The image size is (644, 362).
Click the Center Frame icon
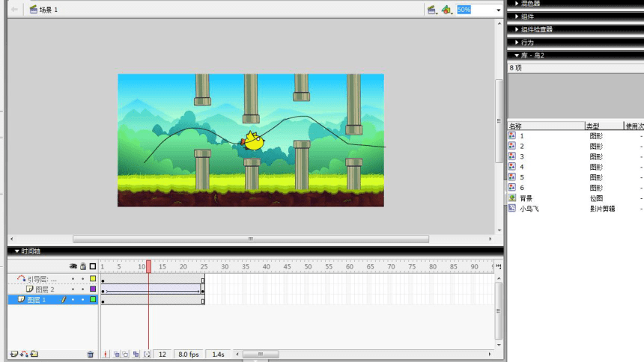106,354
